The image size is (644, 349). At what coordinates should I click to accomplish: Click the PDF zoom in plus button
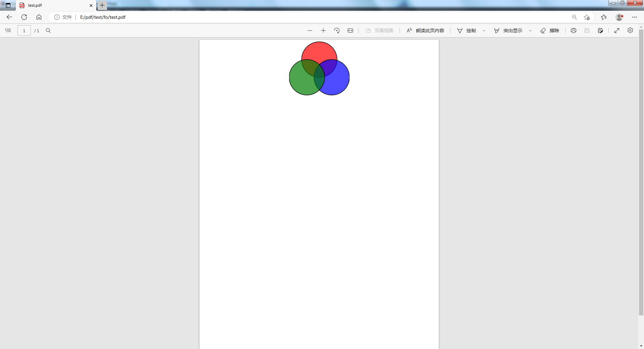tap(323, 31)
